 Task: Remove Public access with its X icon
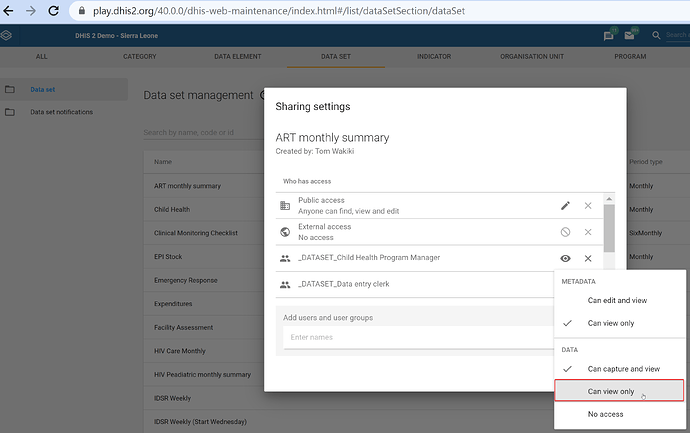pos(588,205)
